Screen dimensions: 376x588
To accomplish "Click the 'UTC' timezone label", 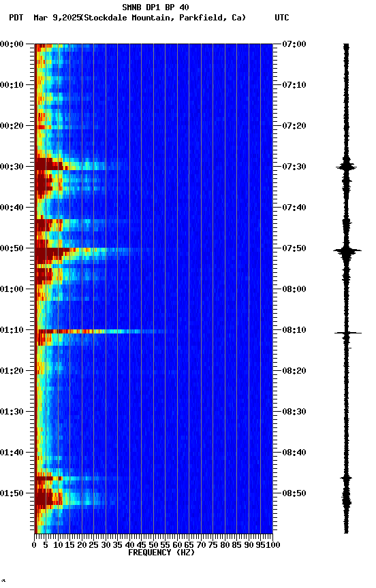I will [x=282, y=18].
